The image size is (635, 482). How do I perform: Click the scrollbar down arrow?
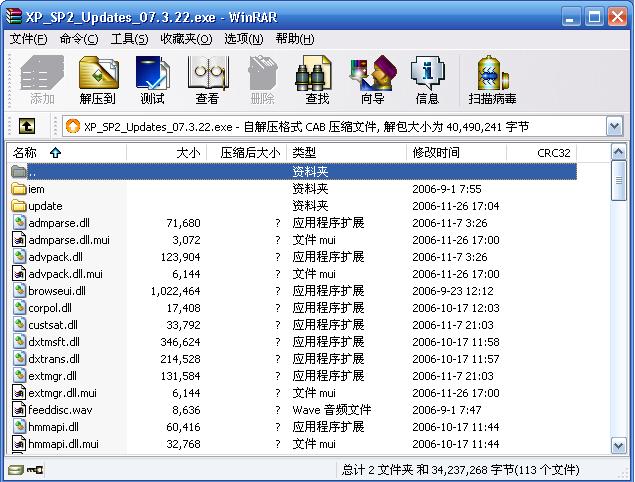coord(619,446)
